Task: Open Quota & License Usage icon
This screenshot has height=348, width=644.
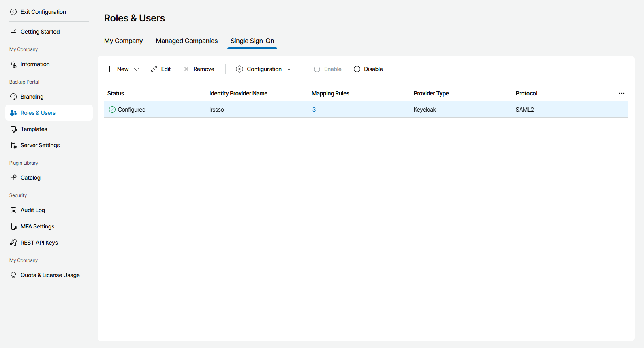Action: point(13,275)
